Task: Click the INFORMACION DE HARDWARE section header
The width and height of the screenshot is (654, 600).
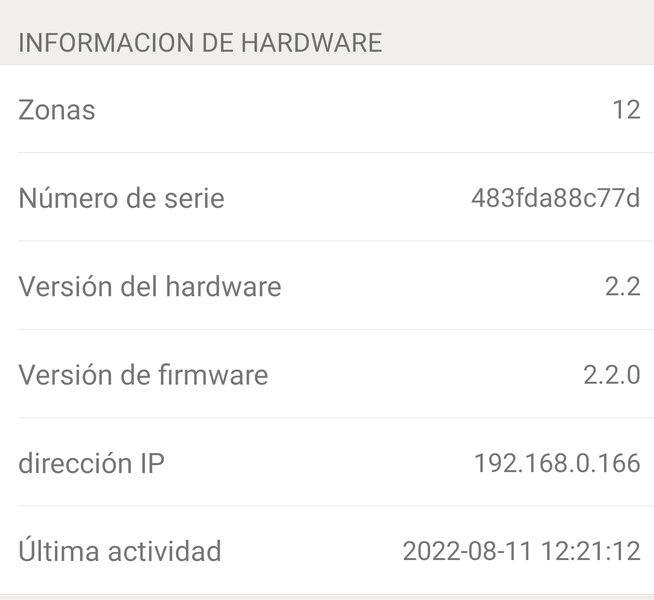Action: pyautogui.click(x=200, y=43)
